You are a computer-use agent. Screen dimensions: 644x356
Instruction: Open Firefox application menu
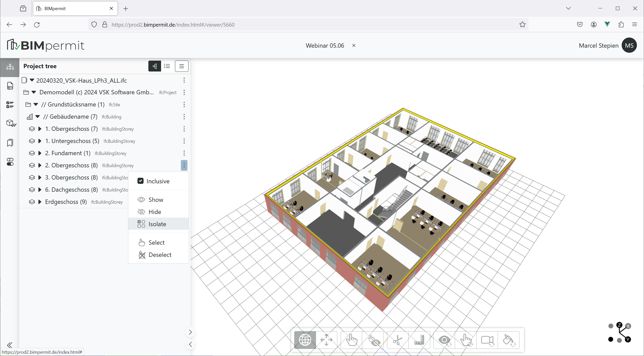(635, 25)
